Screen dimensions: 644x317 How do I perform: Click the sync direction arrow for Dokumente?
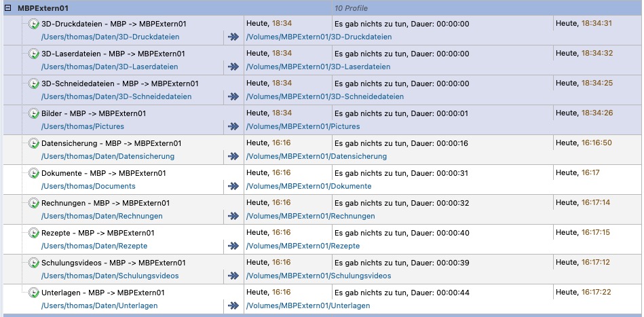[233, 186]
